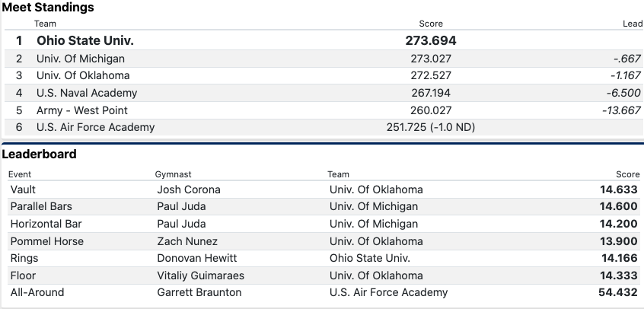The height and width of the screenshot is (309, 644).
Task: Select the Horizontal Bar event
Action: click(x=46, y=224)
